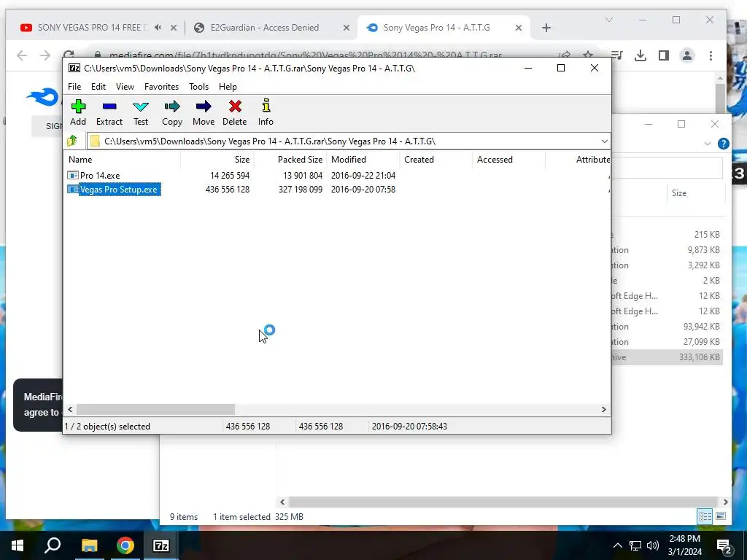Click the 7-Zip scroll right arrow
Image resolution: width=747 pixels, height=560 pixels.
[603, 410]
